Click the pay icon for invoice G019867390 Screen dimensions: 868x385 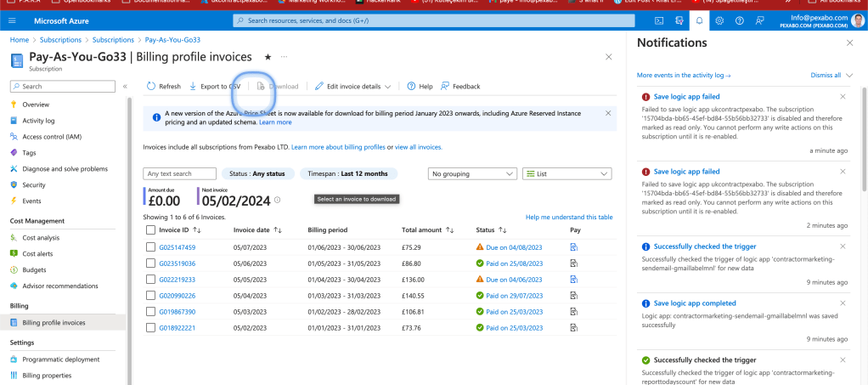point(574,311)
